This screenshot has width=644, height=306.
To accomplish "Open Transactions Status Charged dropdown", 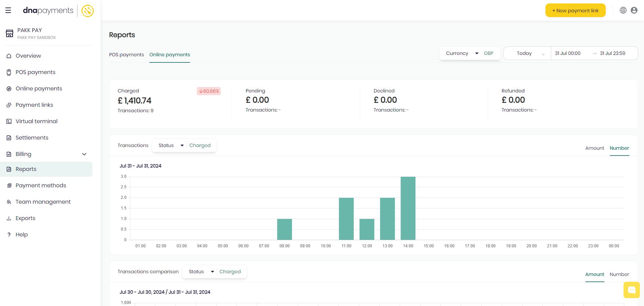I will [184, 145].
